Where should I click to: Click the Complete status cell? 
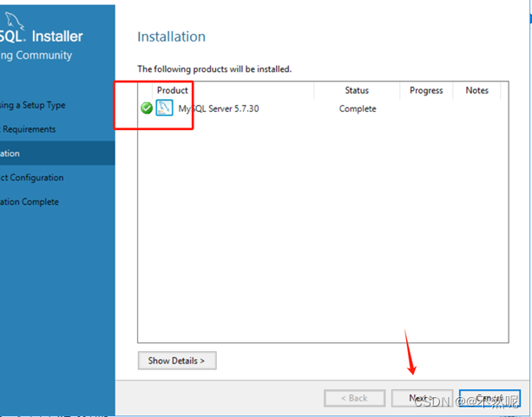pos(358,108)
